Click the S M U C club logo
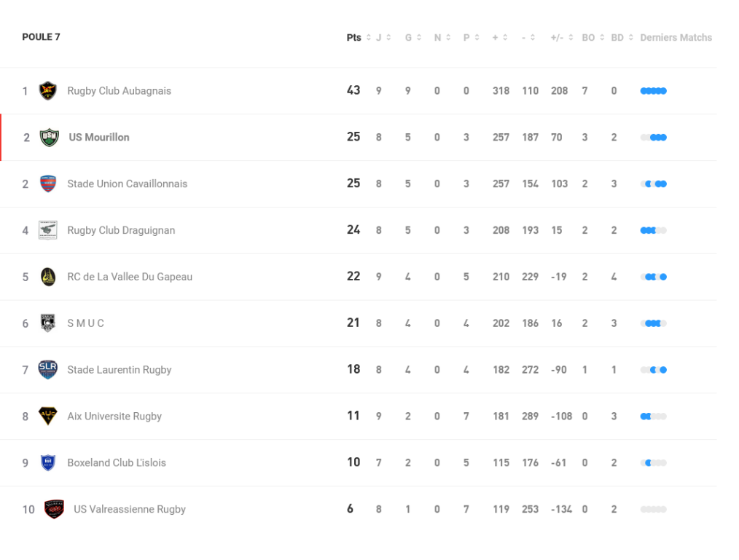Image resolution: width=739 pixels, height=560 pixels. pyautogui.click(x=48, y=323)
